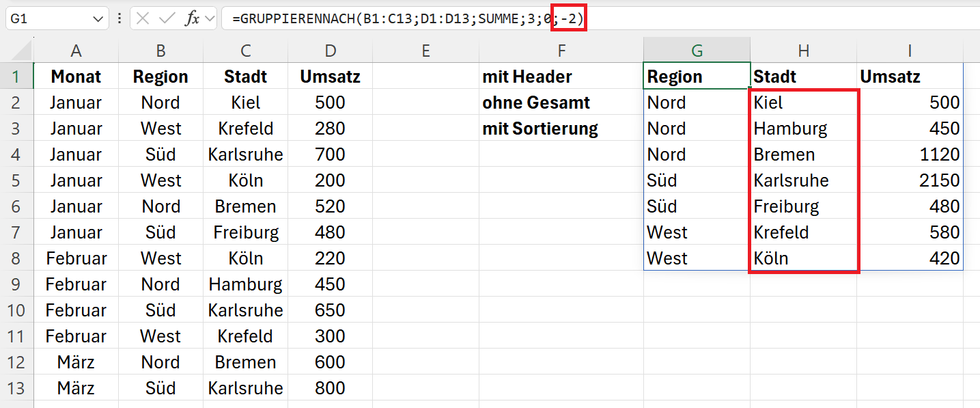
Task: Select cell H4 containing Bremen
Action: coord(804,154)
